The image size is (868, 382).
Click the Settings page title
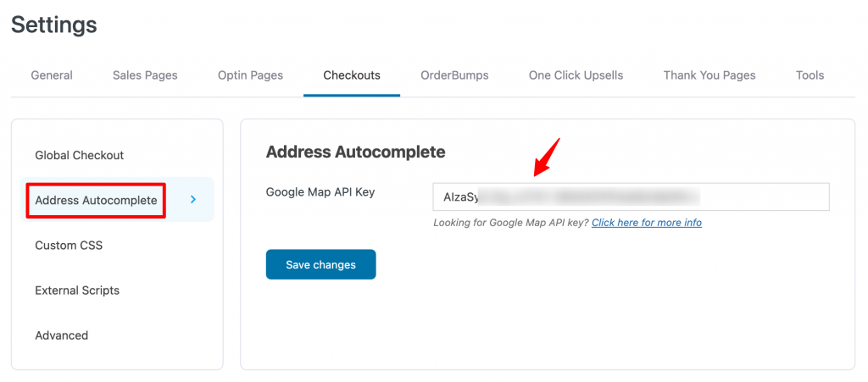click(x=53, y=25)
